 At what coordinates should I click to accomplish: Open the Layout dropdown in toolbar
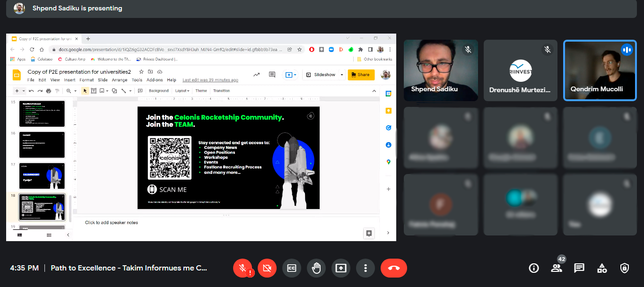coord(182,91)
